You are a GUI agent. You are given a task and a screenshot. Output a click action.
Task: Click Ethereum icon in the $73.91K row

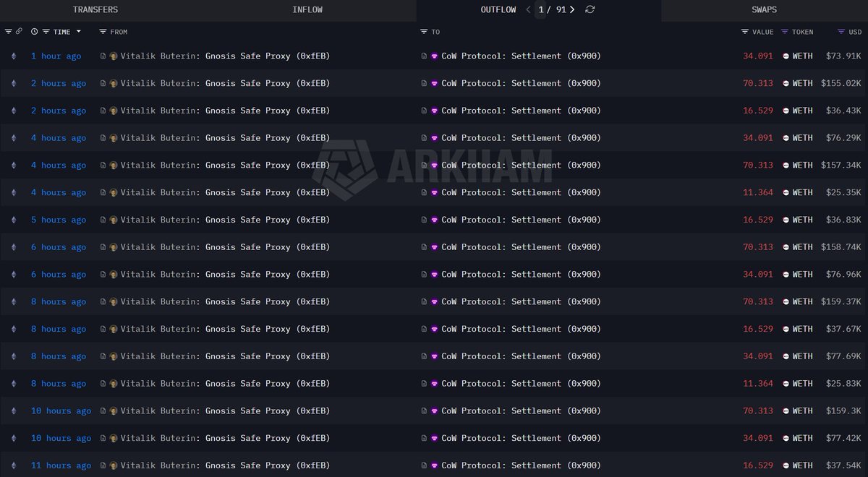coord(12,56)
